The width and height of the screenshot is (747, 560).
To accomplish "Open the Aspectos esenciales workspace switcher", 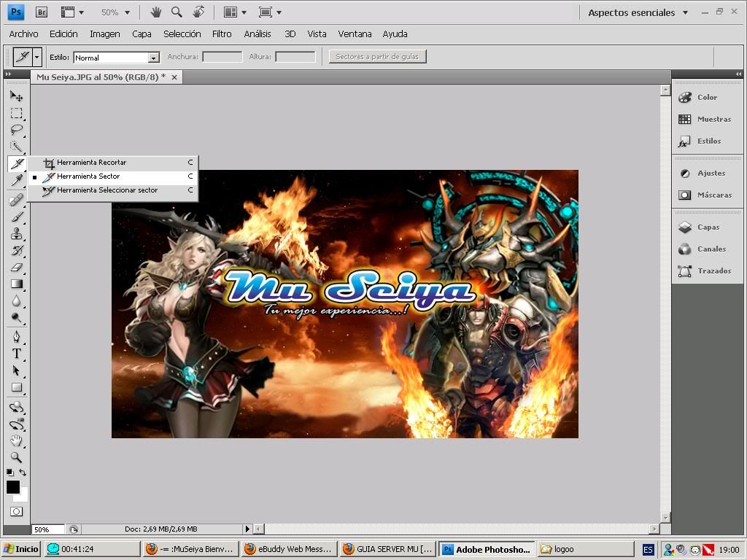I will tap(638, 13).
